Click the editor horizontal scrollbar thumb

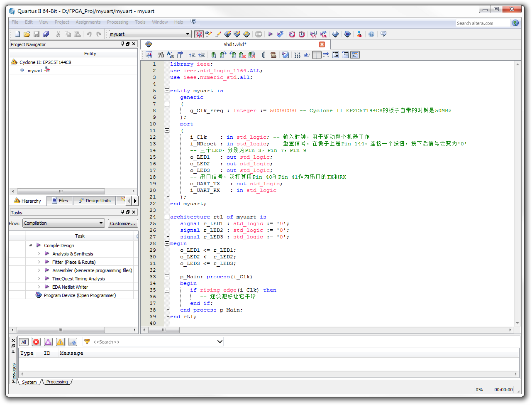click(x=164, y=330)
